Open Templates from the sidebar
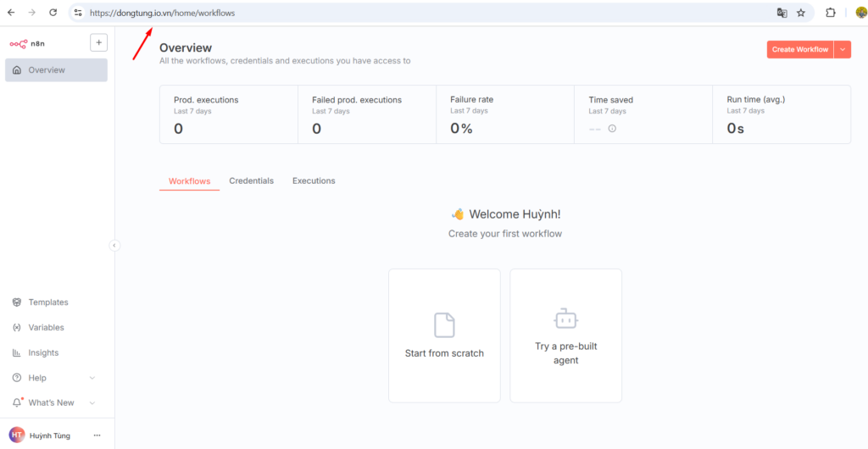Image resolution: width=868 pixels, height=449 pixels. point(47,302)
